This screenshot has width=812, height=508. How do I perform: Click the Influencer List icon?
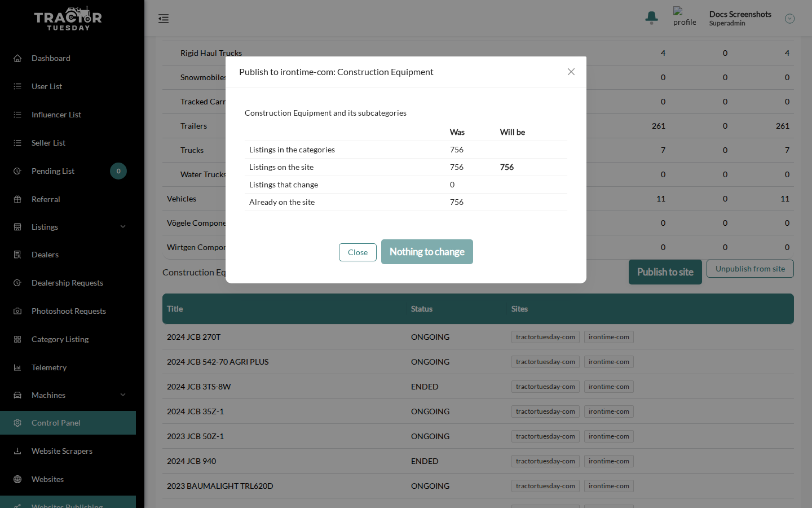(x=17, y=115)
